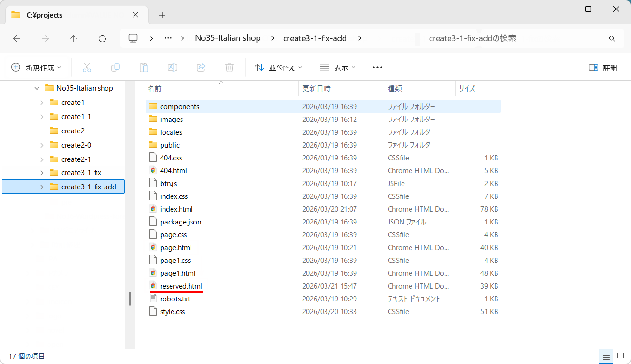Refresh the current folder view
This screenshot has width=631, height=364.
[102, 38]
